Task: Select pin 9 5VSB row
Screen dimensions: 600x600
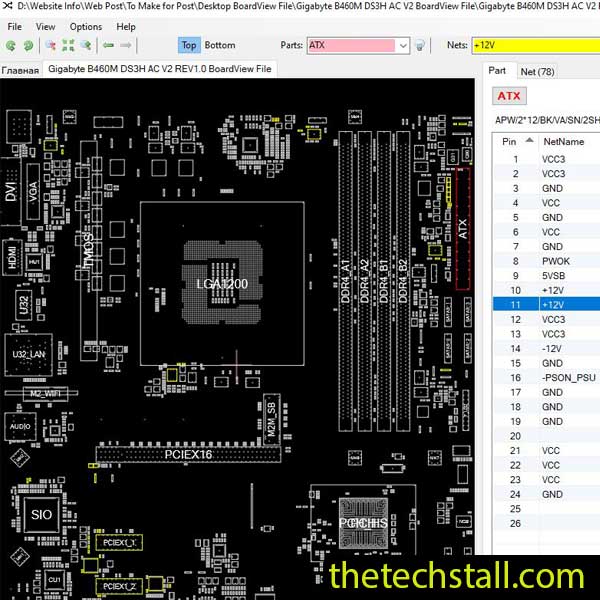Action: click(x=546, y=276)
